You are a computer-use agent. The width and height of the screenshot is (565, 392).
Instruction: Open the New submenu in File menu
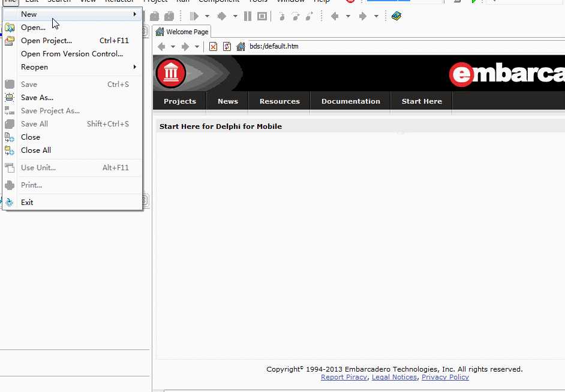pyautogui.click(x=73, y=14)
